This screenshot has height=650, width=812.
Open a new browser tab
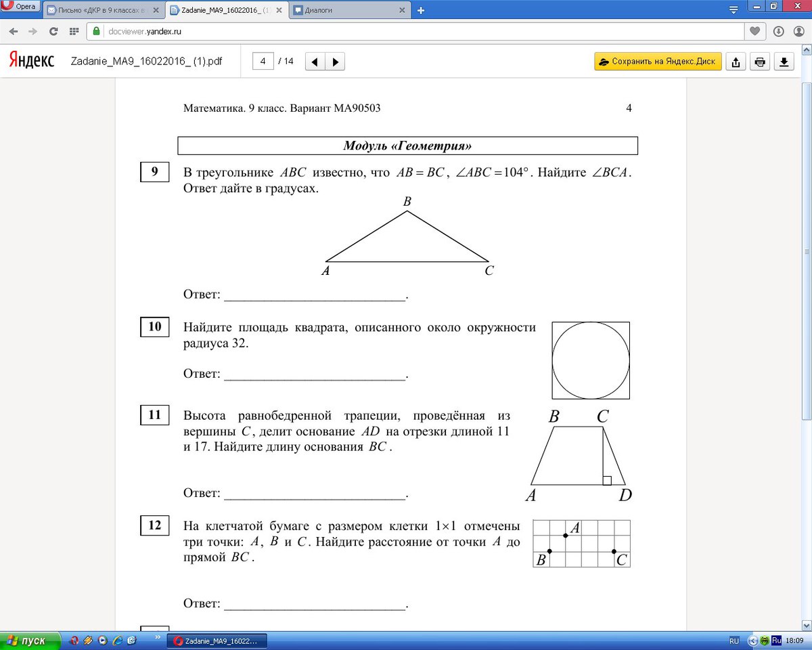(x=421, y=10)
